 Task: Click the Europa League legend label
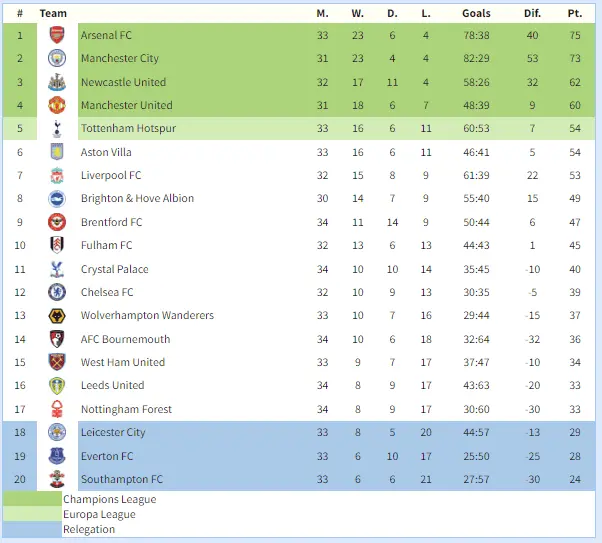click(x=99, y=515)
